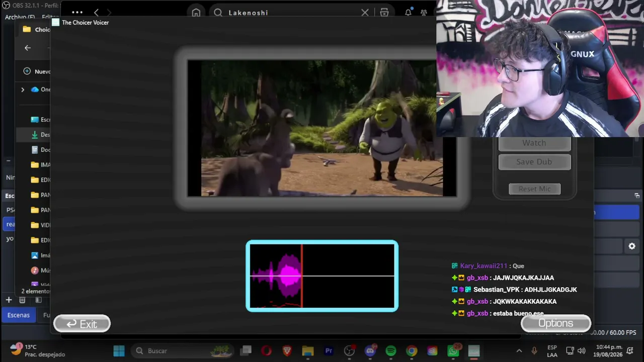
Task: Switch to the Escenas tab in OBS
Action: click(19, 315)
